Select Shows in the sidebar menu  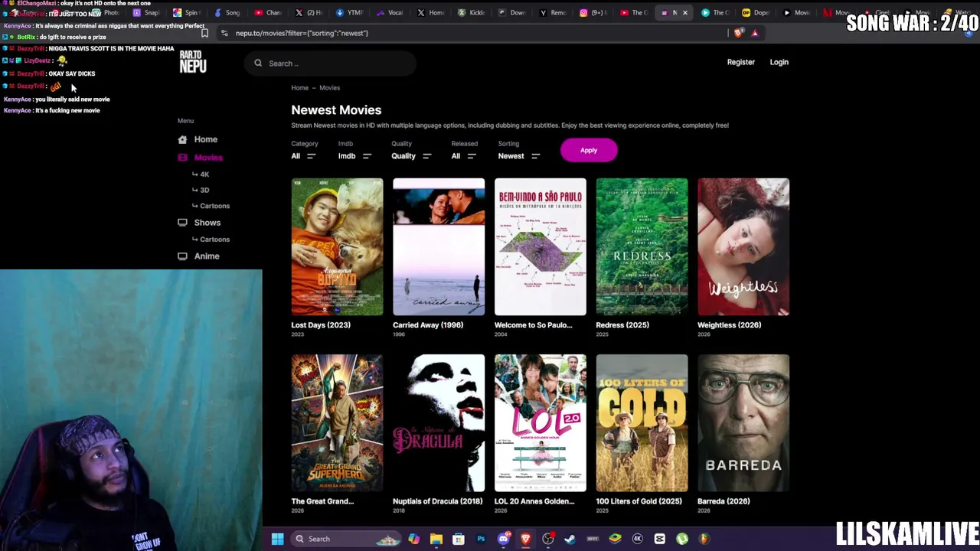click(x=207, y=223)
